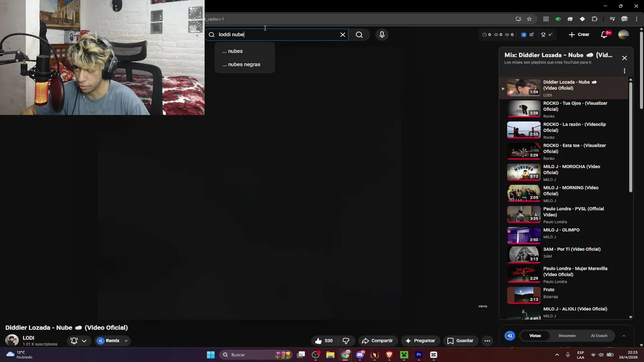Click the green eye extension icon

pyautogui.click(x=558, y=19)
